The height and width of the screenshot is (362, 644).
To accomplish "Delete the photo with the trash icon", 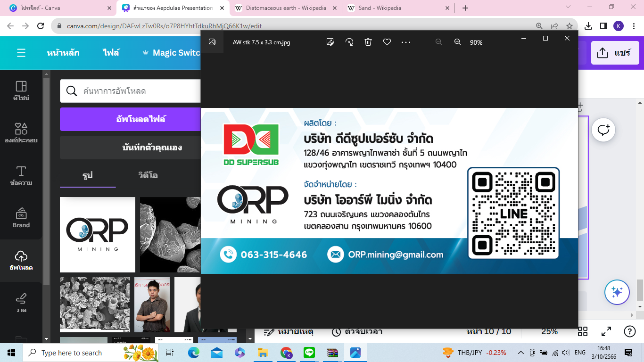I will (x=368, y=42).
